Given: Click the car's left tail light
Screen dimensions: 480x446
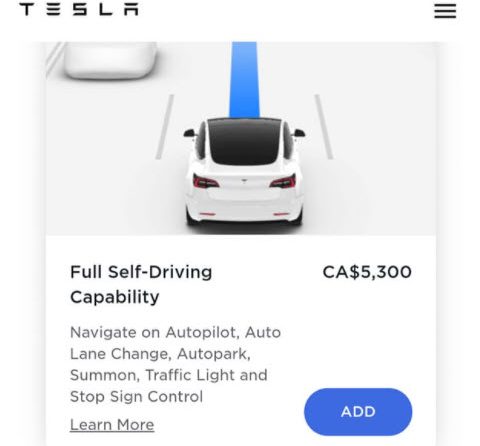Looking at the screenshot, I should 205,182.
